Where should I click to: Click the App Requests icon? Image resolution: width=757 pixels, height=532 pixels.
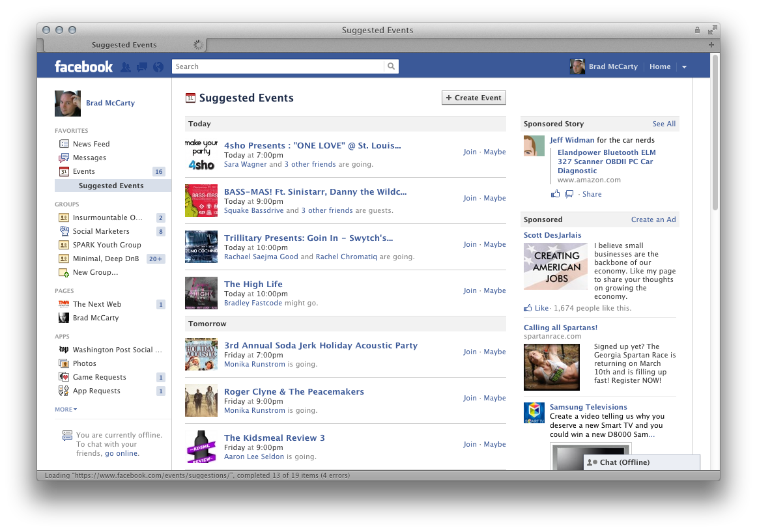coord(64,391)
